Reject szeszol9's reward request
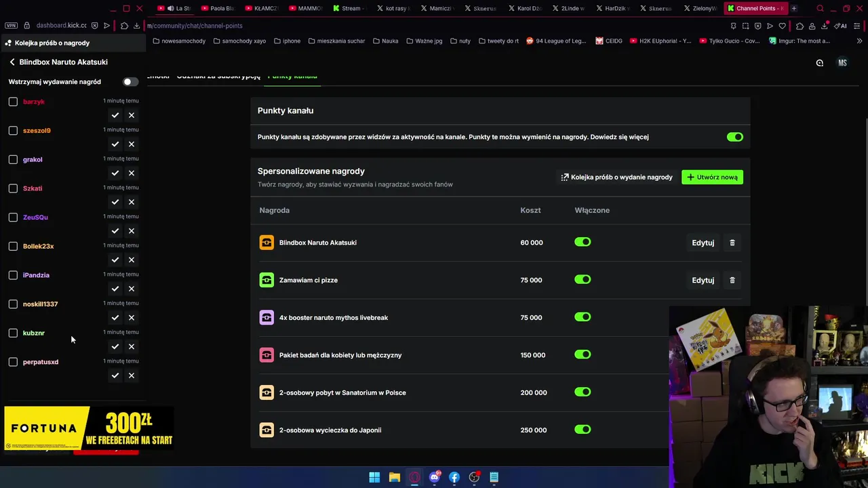868x488 pixels. click(132, 144)
